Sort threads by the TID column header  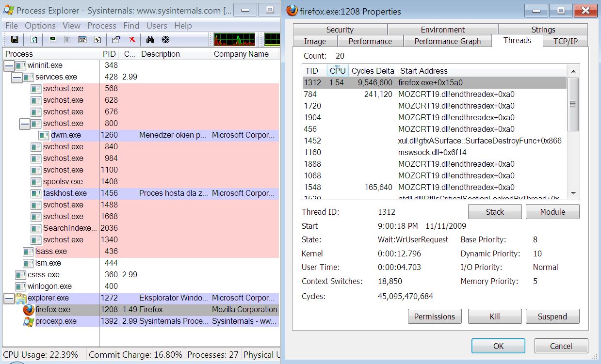tap(314, 71)
